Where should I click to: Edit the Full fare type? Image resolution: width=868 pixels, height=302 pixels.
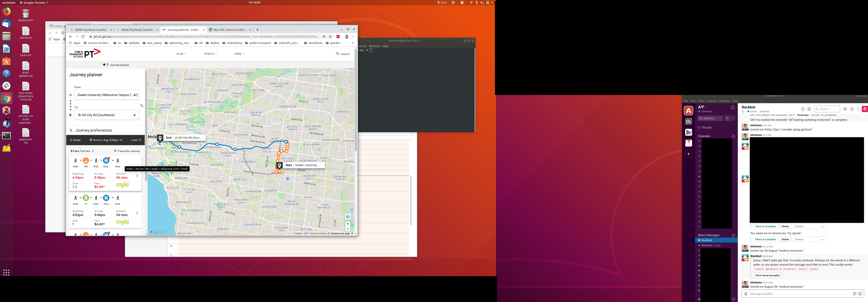(x=93, y=151)
